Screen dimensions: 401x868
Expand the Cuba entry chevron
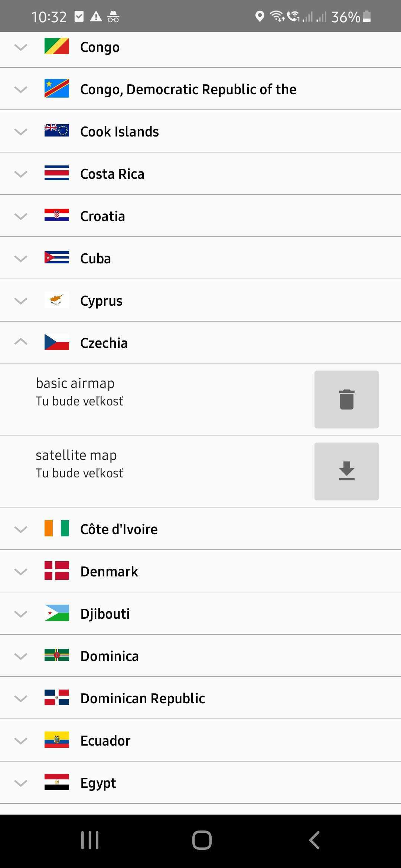coord(21,258)
